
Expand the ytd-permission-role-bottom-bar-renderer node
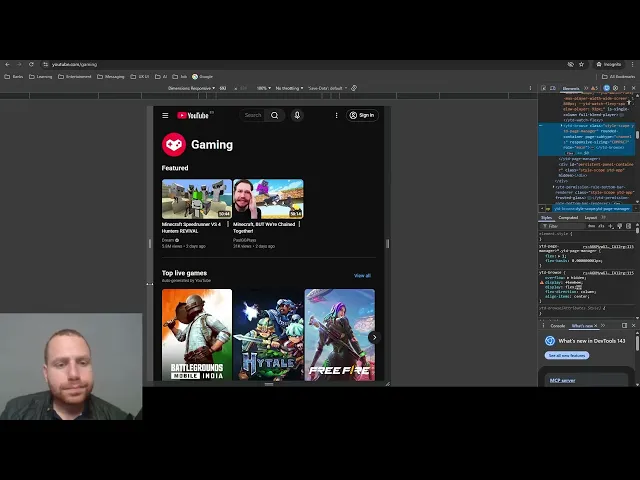pos(553,187)
